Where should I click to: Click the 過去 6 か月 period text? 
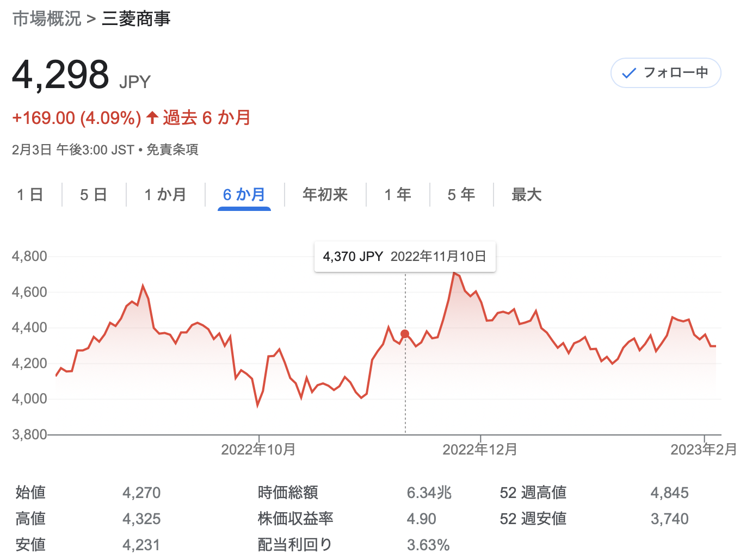[x=207, y=118]
